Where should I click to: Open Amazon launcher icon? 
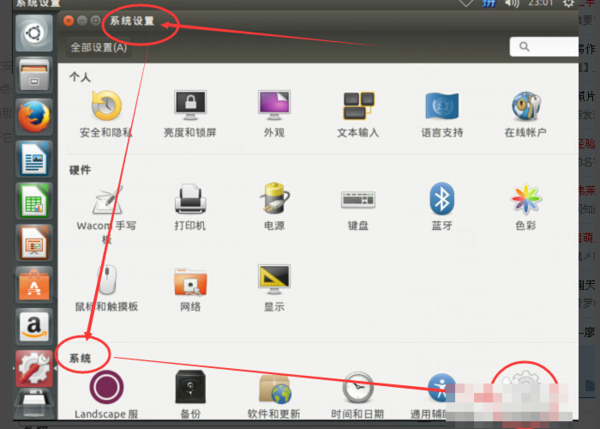[34, 327]
